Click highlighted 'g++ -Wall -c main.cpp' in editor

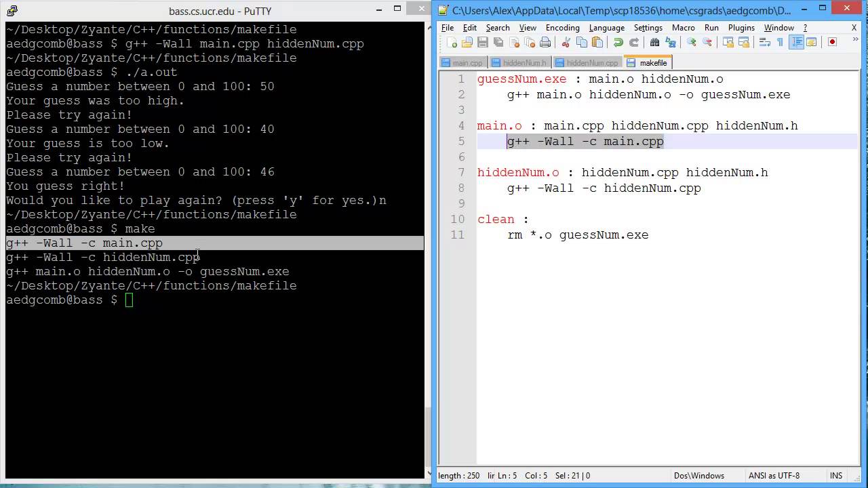[585, 142]
